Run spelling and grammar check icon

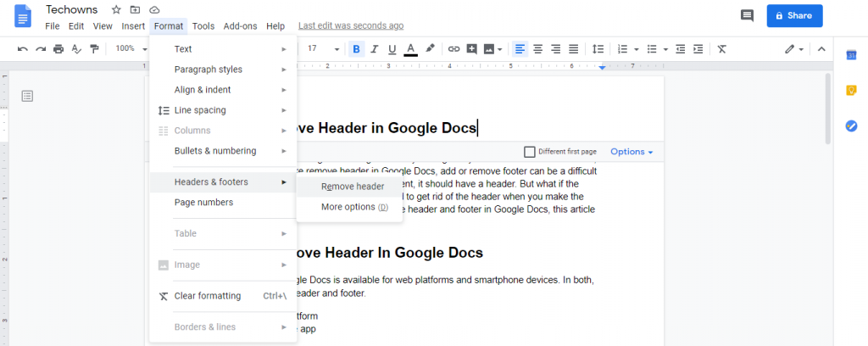point(76,49)
